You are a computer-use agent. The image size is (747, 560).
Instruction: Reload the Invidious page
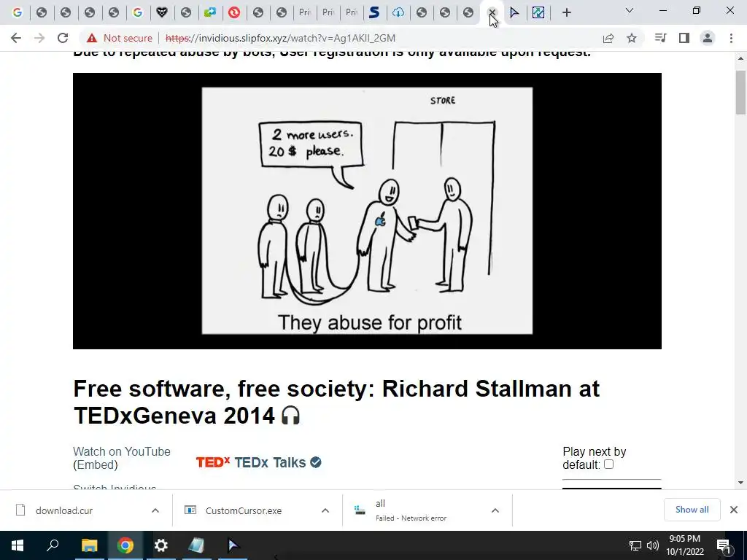(63, 38)
